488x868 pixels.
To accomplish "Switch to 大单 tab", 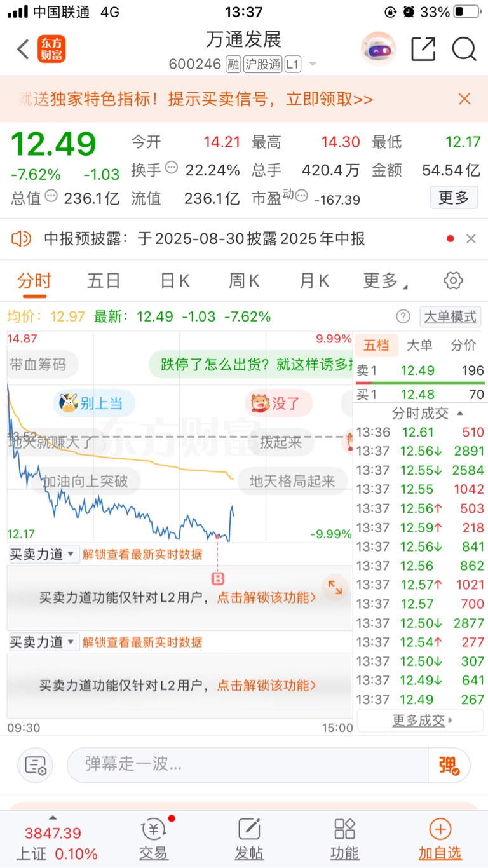I will tap(419, 346).
